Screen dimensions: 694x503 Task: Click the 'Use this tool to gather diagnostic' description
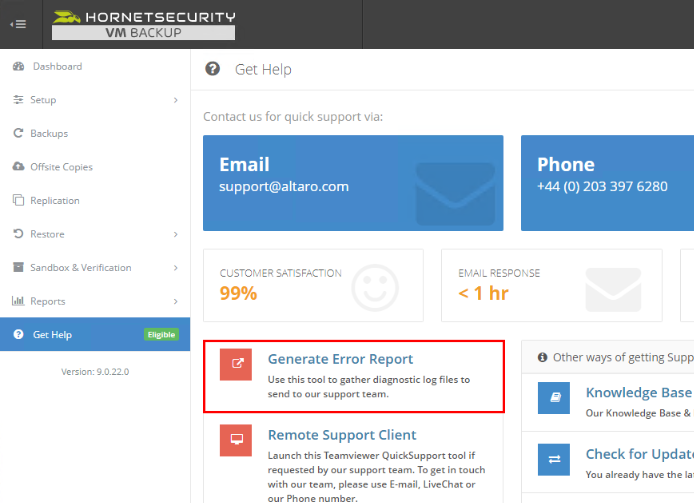click(369, 387)
